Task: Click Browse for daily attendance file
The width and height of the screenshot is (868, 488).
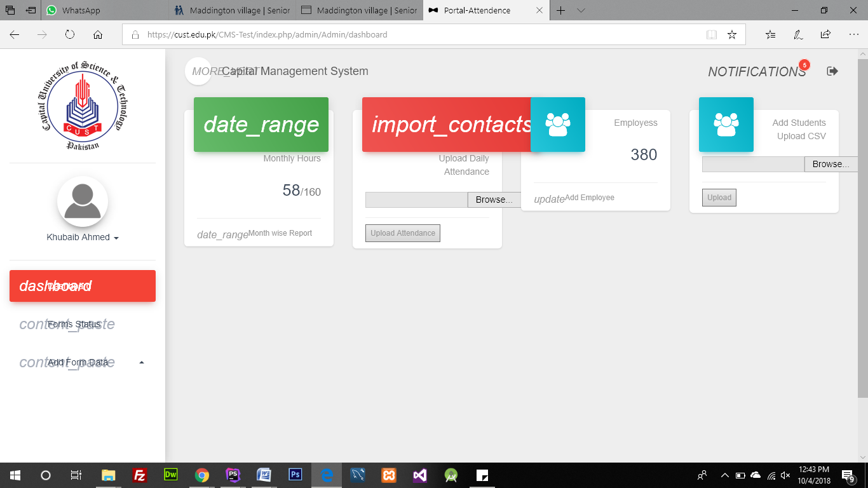Action: click(x=494, y=200)
